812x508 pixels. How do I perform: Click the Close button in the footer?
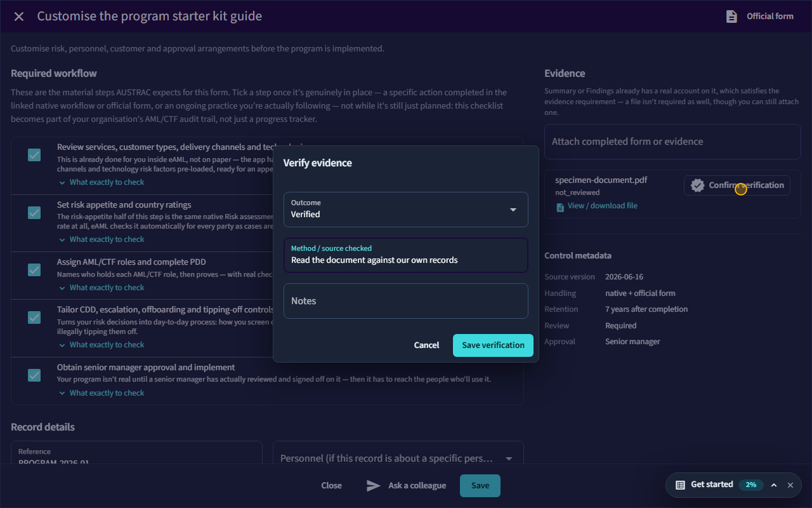[331, 486]
